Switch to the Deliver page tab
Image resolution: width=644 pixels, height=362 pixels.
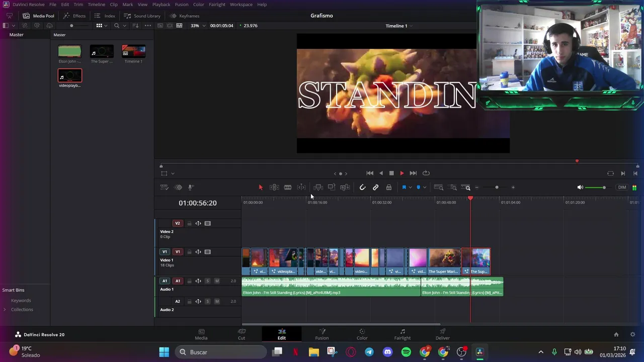(x=443, y=334)
